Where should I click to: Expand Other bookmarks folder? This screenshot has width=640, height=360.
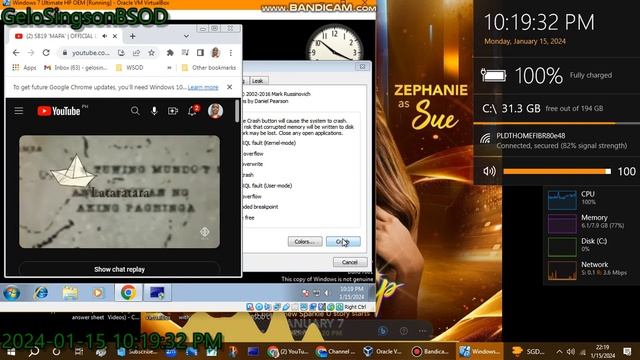tap(209, 68)
